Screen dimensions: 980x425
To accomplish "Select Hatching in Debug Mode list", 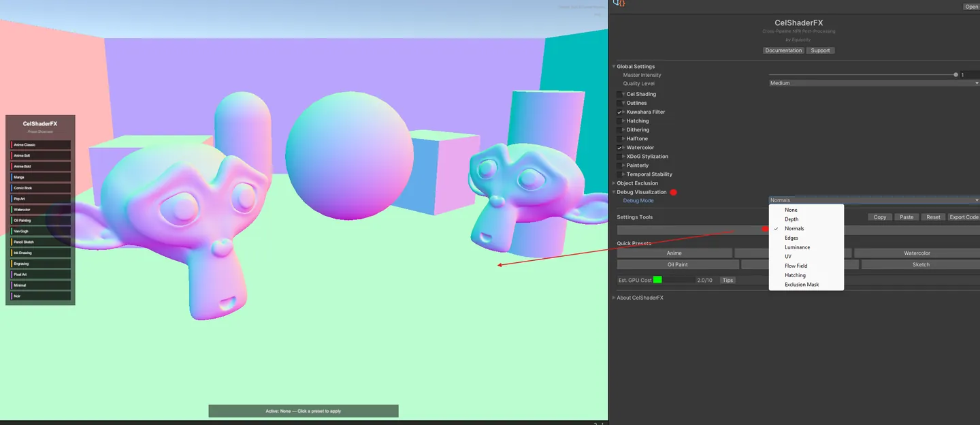I will click(806, 275).
